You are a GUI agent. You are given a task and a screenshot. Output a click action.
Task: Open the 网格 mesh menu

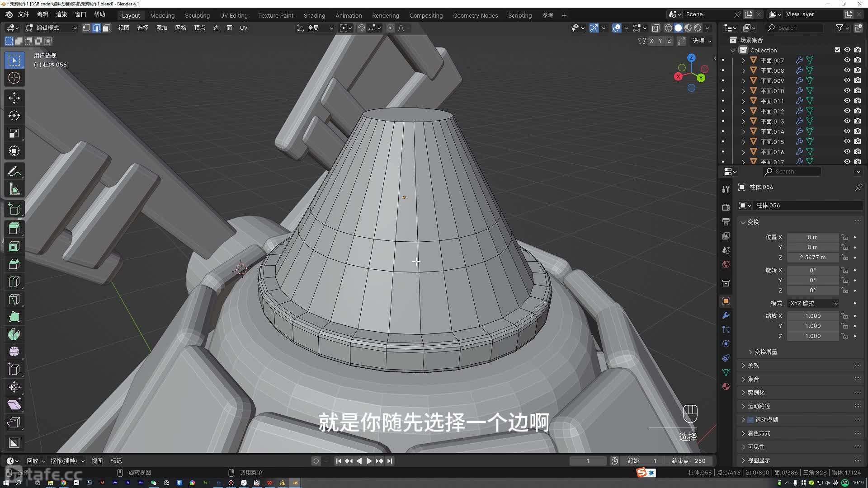click(x=181, y=28)
